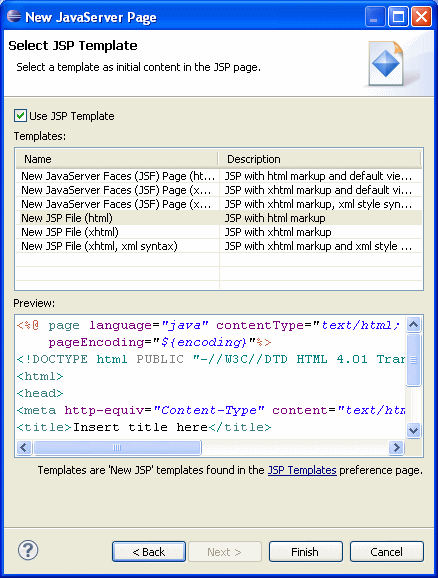Click preview scroll left arrow
This screenshot has height=578, width=438.
tap(24, 448)
